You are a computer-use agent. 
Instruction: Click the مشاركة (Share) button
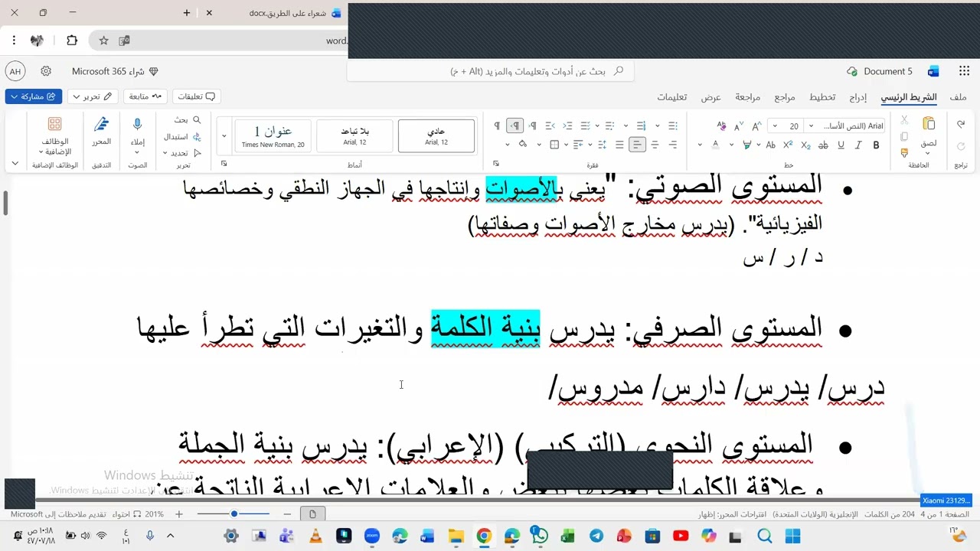click(34, 96)
